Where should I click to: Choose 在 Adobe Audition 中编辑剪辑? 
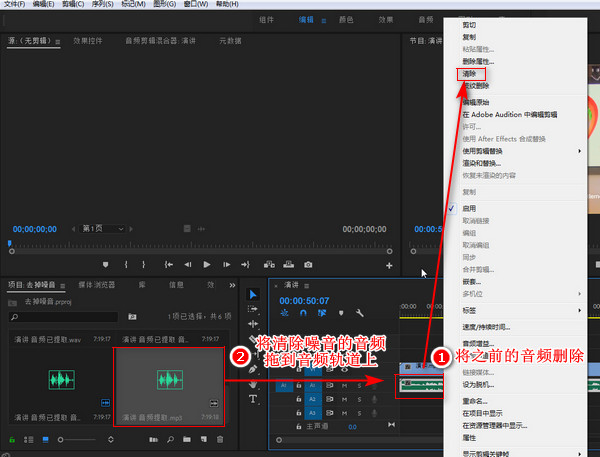pyautogui.click(x=510, y=114)
